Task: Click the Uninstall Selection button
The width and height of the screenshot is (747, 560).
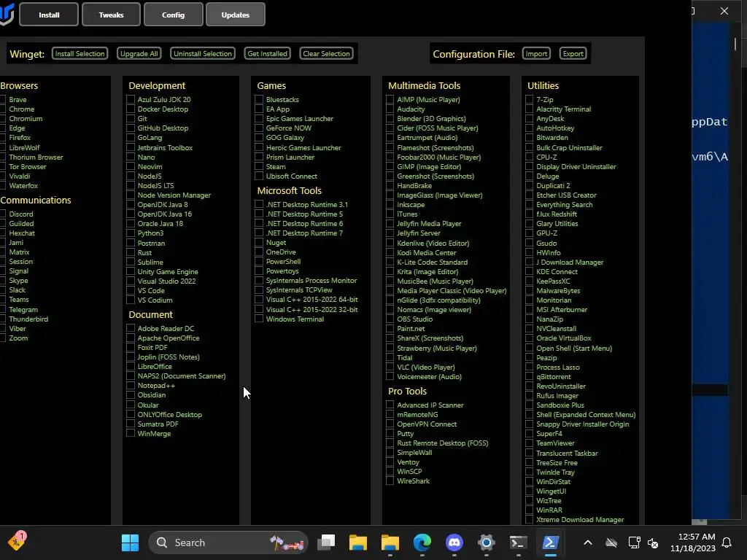Action: click(x=203, y=53)
